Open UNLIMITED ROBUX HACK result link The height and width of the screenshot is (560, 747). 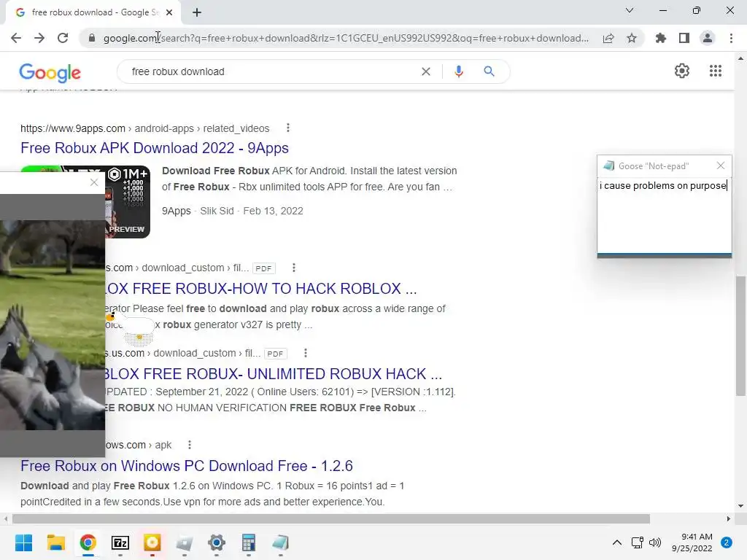pos(274,374)
